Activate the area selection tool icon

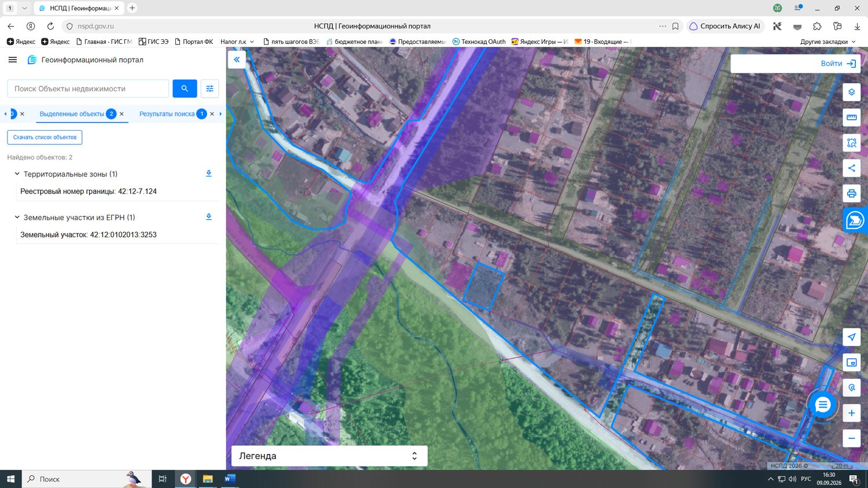[x=851, y=143]
